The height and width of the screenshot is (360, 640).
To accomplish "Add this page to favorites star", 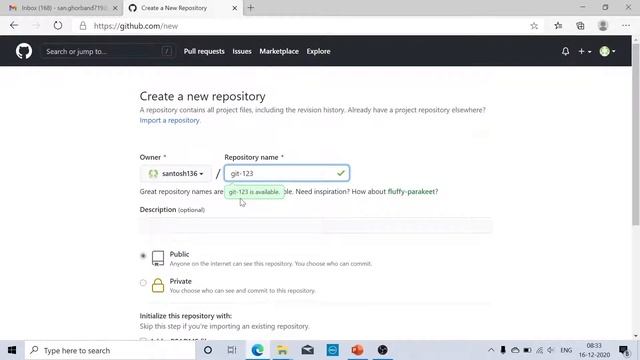I will [x=534, y=26].
